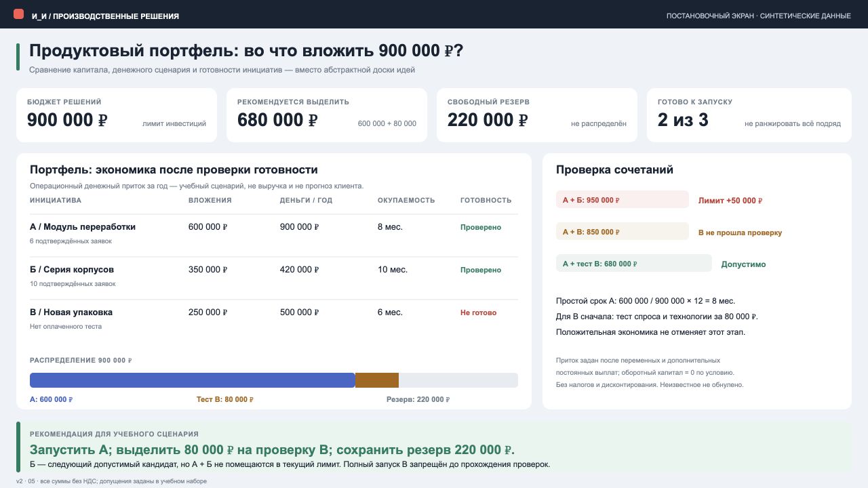
Task: Select combination chip 'А + В: 850 000 ₽'
Action: 623,231
